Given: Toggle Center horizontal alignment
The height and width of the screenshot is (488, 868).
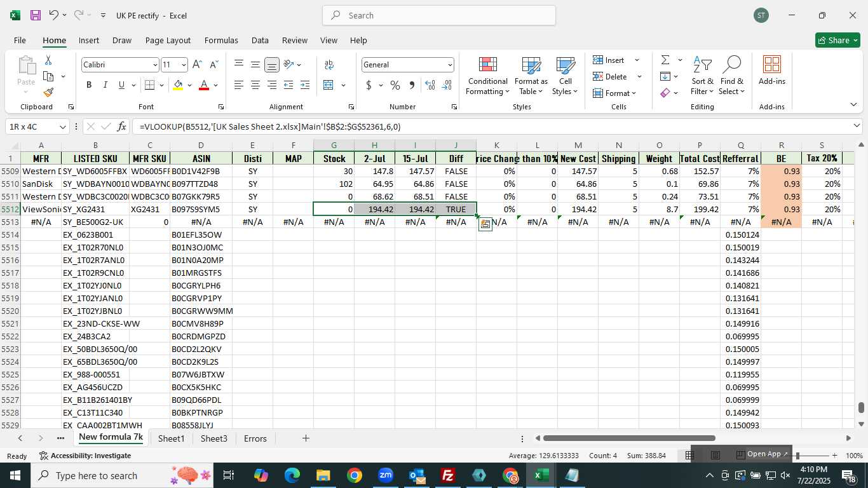Looking at the screenshot, I should [255, 85].
